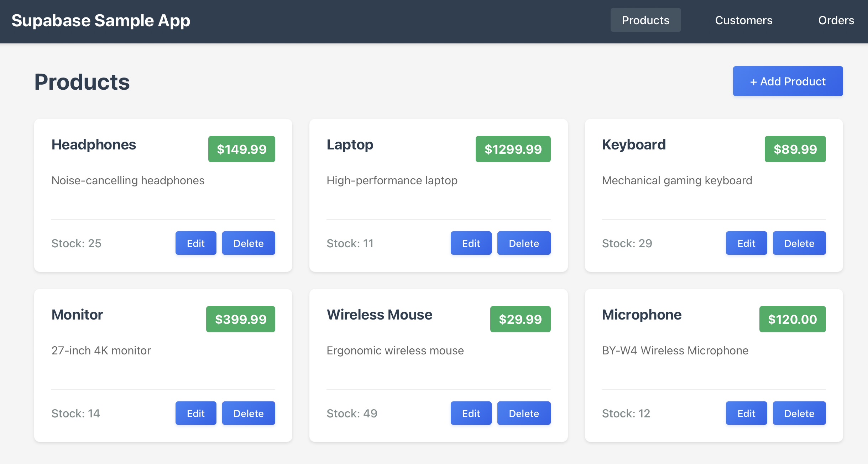Edit the Microphone product
868x464 pixels.
[x=746, y=413]
